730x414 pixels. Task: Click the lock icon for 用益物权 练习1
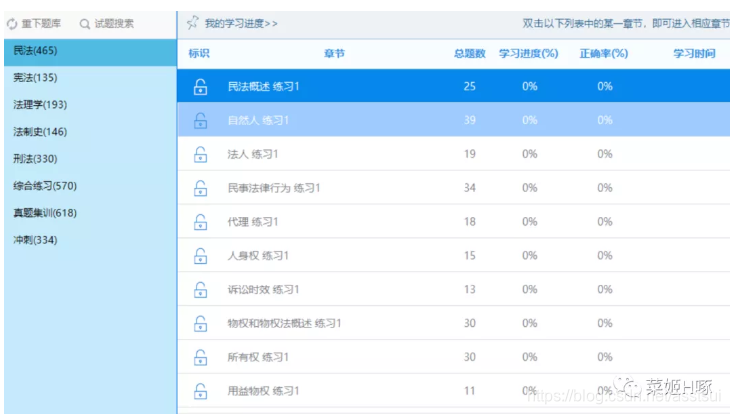click(201, 391)
